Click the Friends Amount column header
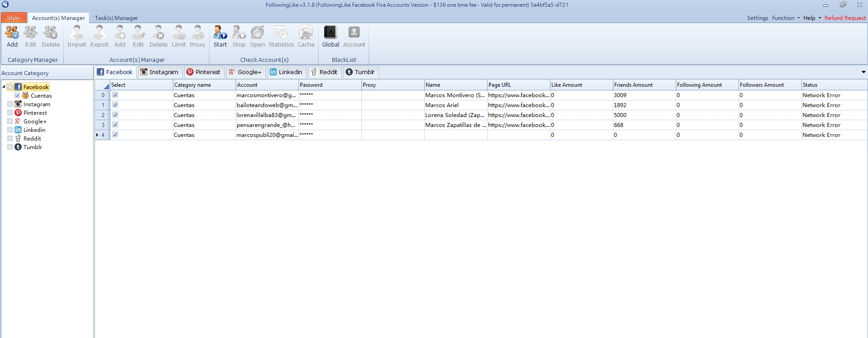The height and width of the screenshot is (338, 868). coord(633,85)
